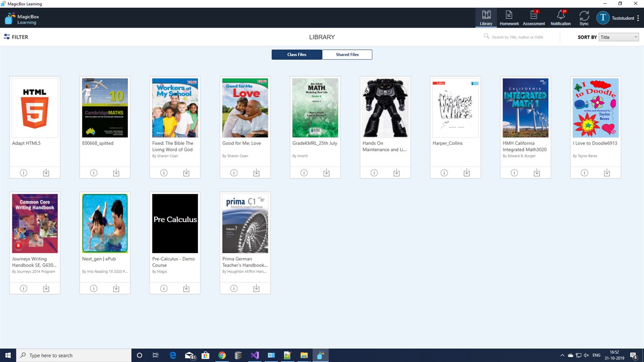Download HMH California Integrated Math3020

coord(537,172)
